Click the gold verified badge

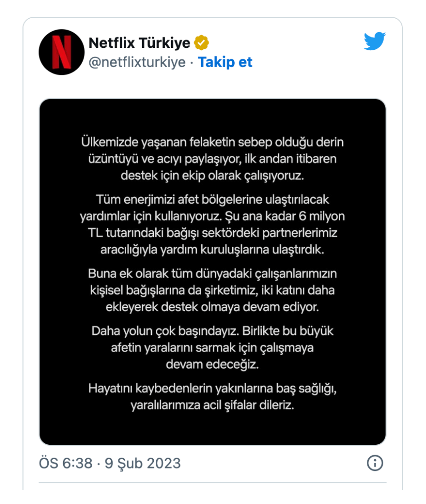click(x=202, y=42)
